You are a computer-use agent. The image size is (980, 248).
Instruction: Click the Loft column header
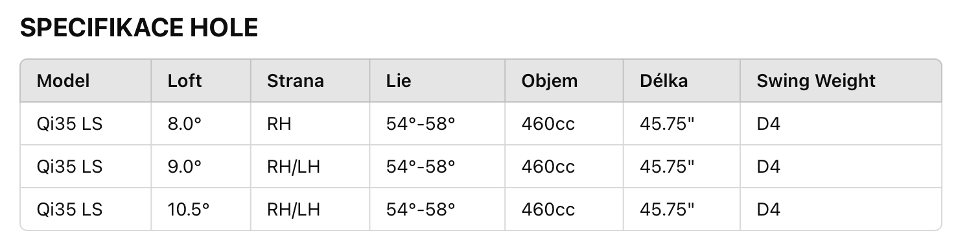tap(185, 81)
